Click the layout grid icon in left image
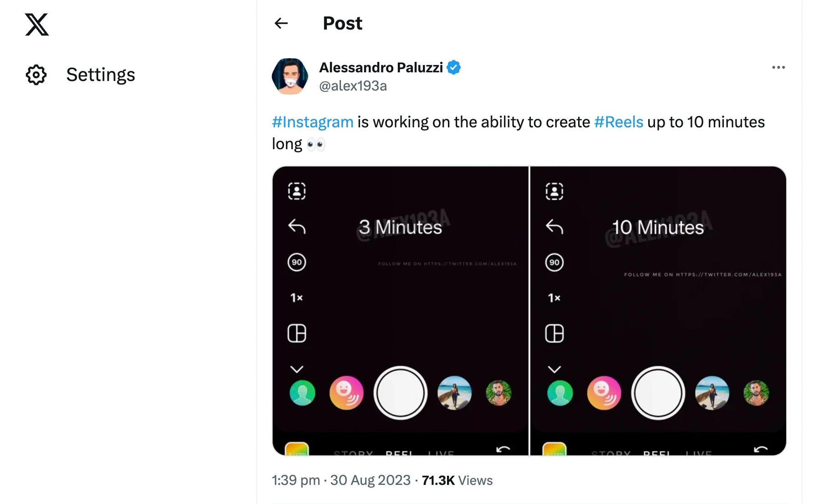813x504 pixels. (297, 333)
